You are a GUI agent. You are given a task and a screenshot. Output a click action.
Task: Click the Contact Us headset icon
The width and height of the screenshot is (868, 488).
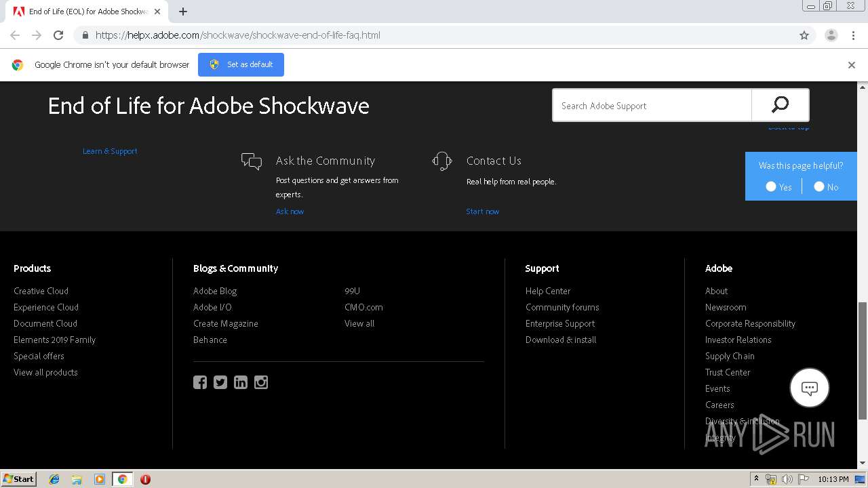point(442,161)
